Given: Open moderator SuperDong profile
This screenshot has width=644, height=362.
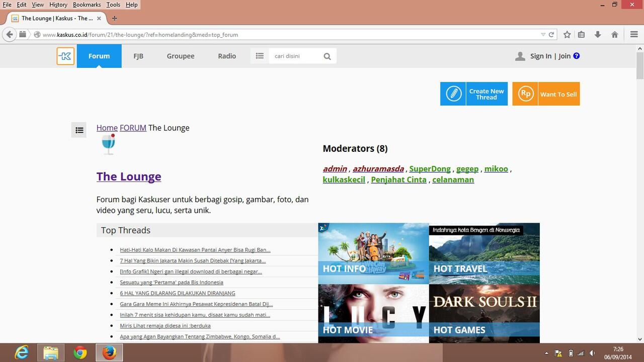Looking at the screenshot, I should (430, 169).
